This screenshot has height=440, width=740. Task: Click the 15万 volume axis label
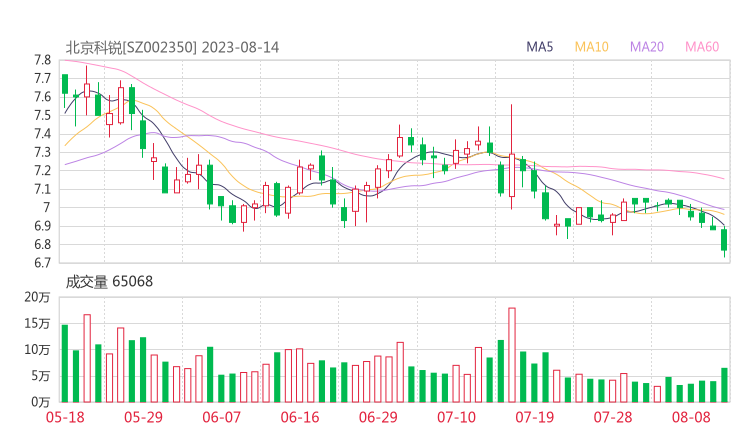tap(37, 324)
